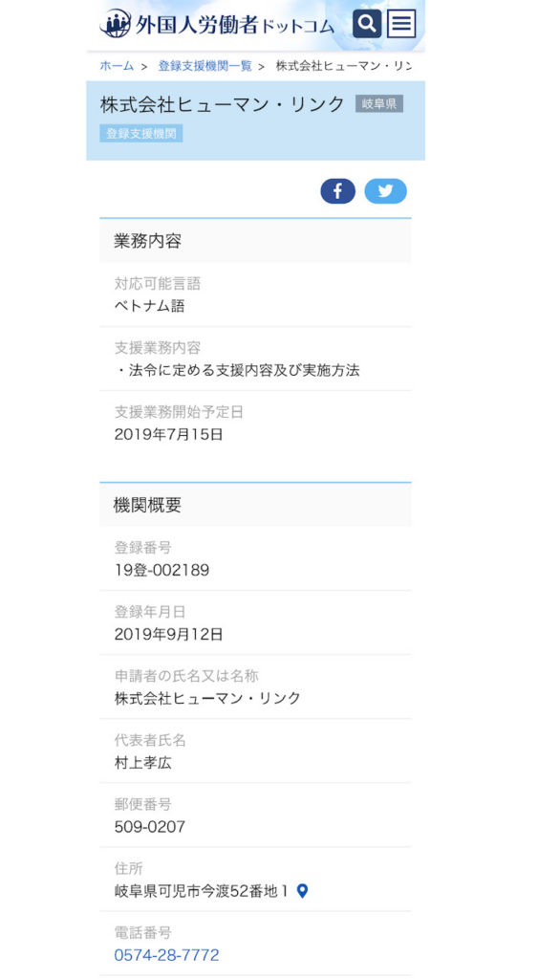Click the map pin next to address
Viewport: 560px width, 979px height.
click(x=302, y=891)
